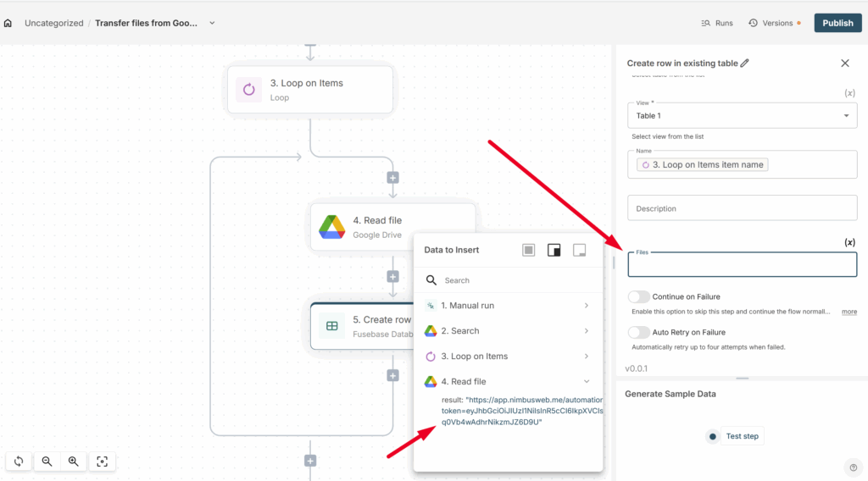Click the home icon in the top bar
Screen dimensions: 868x481
(8, 23)
